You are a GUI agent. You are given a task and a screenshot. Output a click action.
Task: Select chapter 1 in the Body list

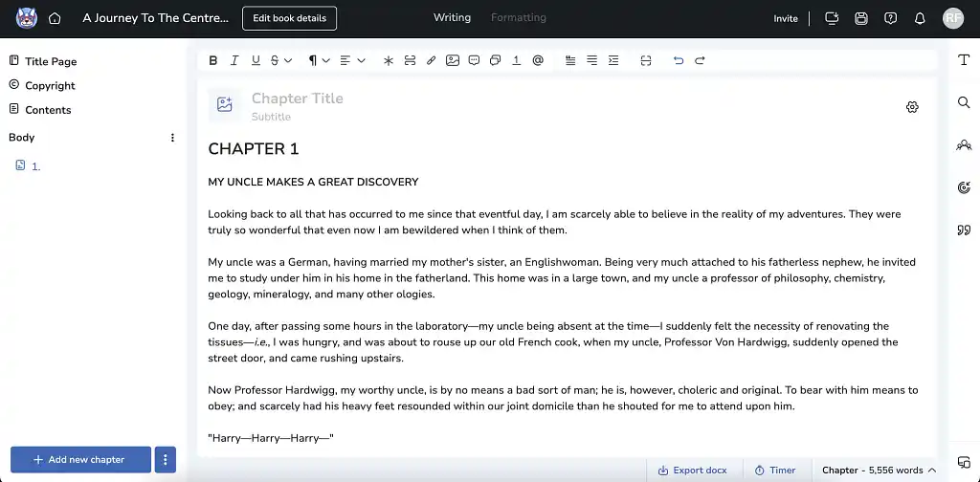coord(35,166)
